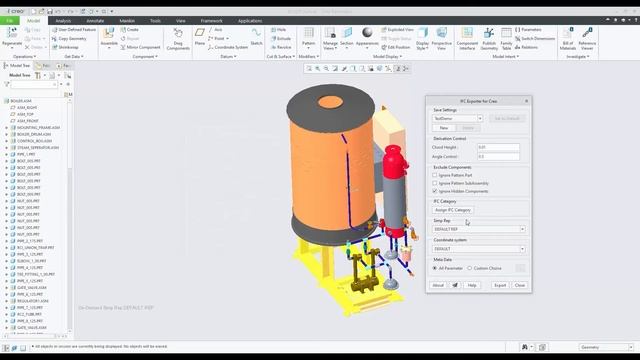Screen dimensions: 640x360
Task: Expand the Get Data group dropdown
Action: [74, 57]
